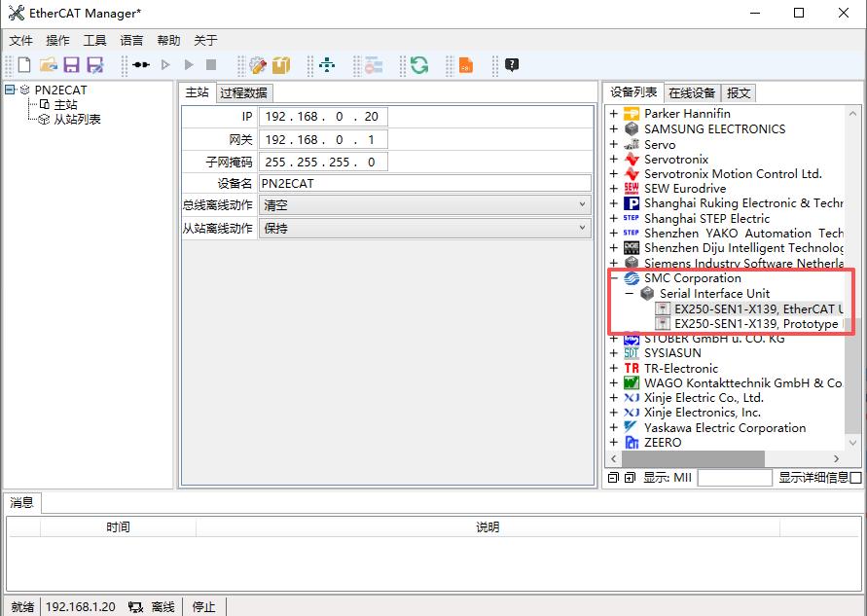Click the 说明 column header

(x=488, y=527)
